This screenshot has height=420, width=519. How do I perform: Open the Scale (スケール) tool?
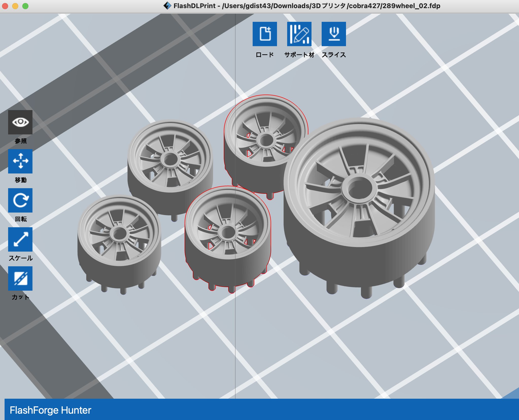click(x=20, y=239)
